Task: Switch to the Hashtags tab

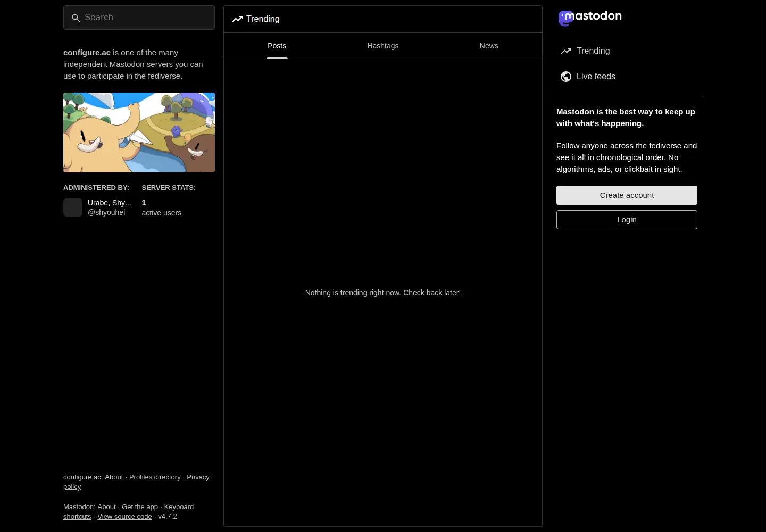Action: click(383, 46)
